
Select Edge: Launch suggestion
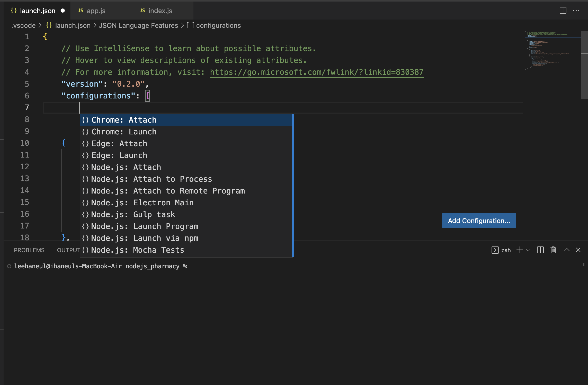coord(186,155)
